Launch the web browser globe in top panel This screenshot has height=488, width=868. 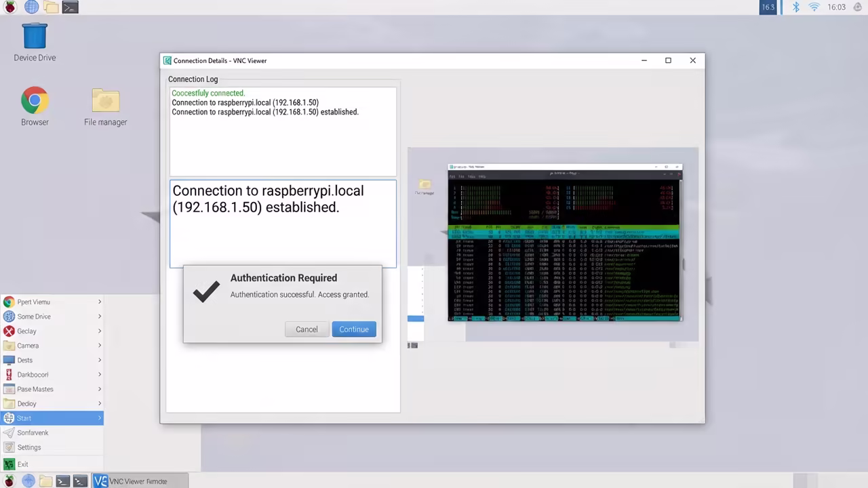click(31, 7)
